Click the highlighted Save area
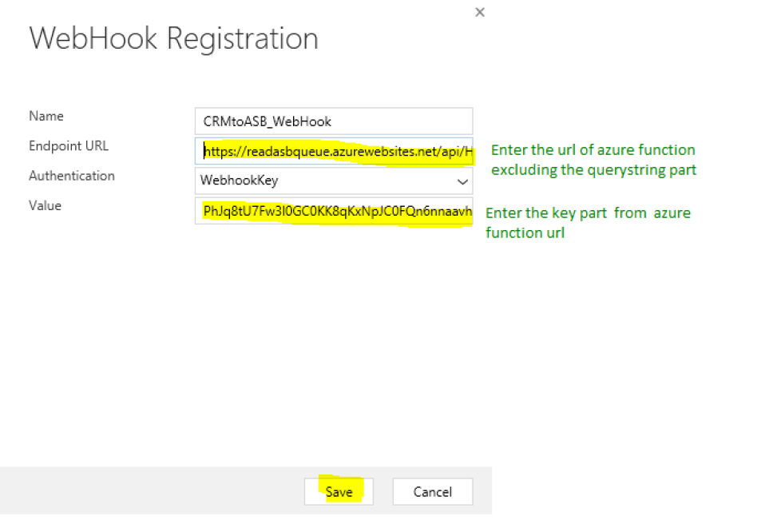 [x=339, y=491]
